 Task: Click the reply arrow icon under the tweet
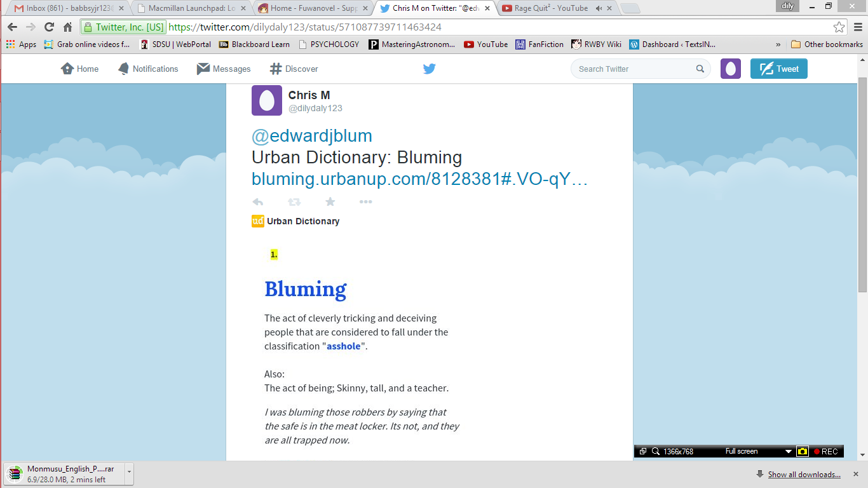coord(258,202)
